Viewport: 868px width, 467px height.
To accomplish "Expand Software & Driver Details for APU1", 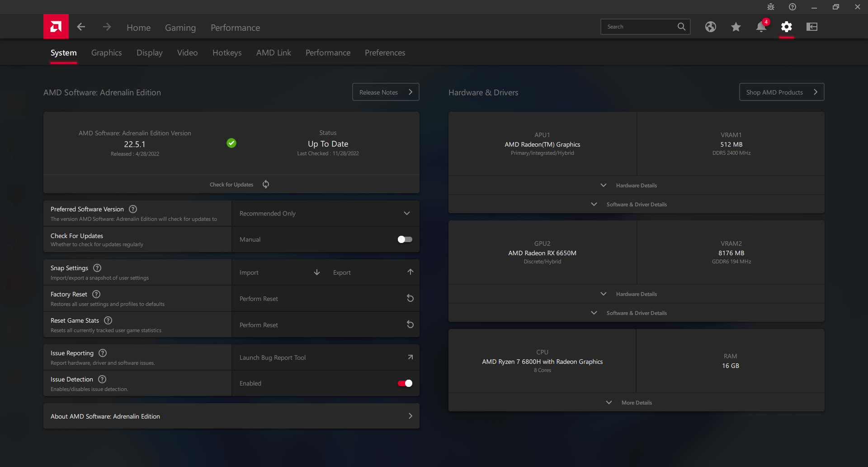I will point(637,205).
